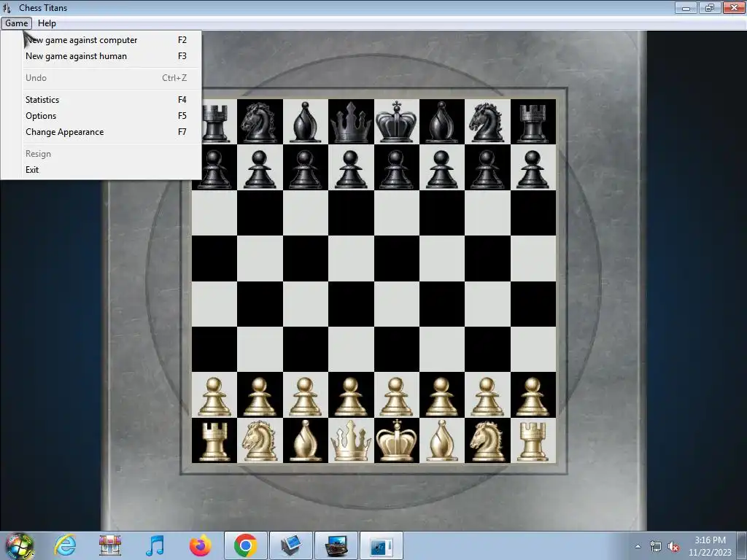The width and height of the screenshot is (747, 560).
Task: Click the empty e4 square
Action: (396, 304)
